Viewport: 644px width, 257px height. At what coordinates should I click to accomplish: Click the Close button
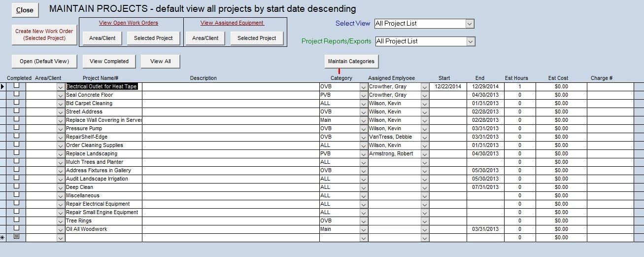coord(25,10)
